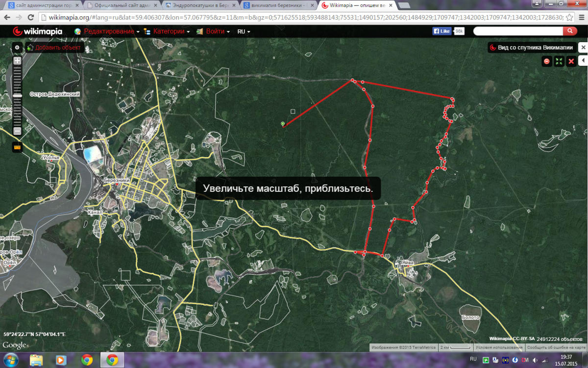Click in the Wikimapia search field
The width and height of the screenshot is (588, 368).
(x=517, y=31)
